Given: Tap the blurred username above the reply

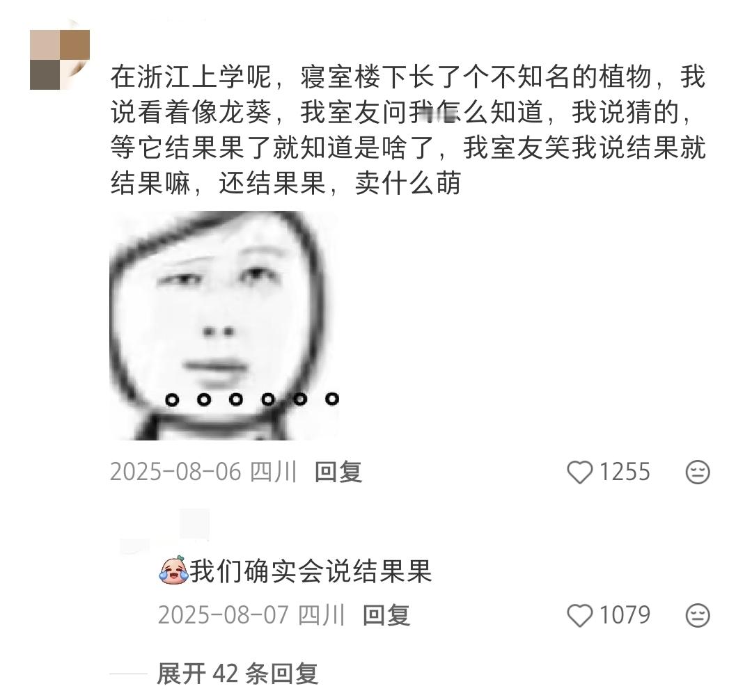Looking at the screenshot, I should (166, 531).
